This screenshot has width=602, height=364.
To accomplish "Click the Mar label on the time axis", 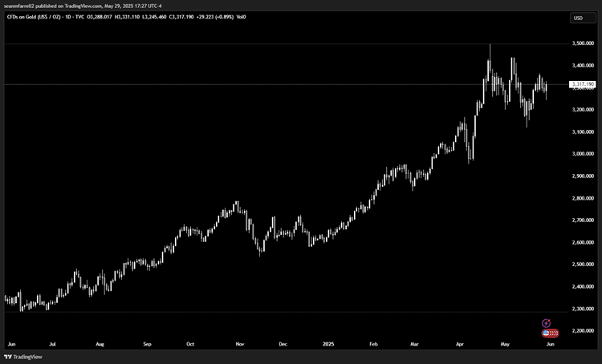I will [x=414, y=344].
